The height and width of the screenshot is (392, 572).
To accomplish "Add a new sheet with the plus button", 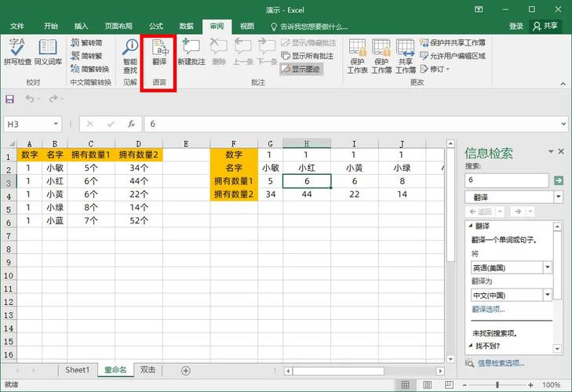I will pyautogui.click(x=186, y=370).
